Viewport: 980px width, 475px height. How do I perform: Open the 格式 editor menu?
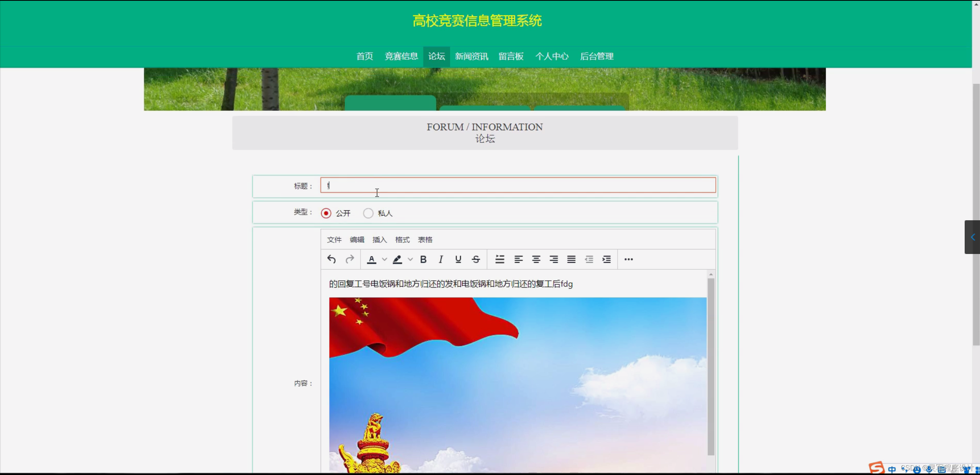tap(402, 240)
